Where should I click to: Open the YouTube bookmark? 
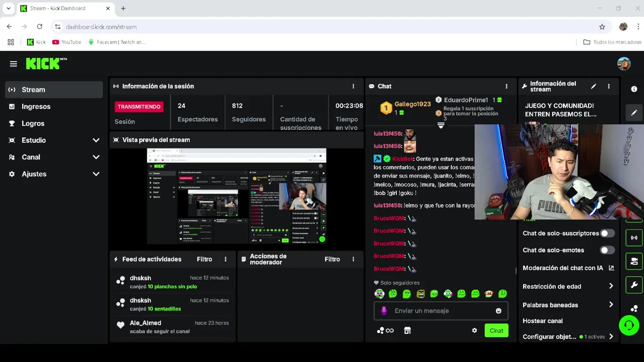(x=66, y=42)
